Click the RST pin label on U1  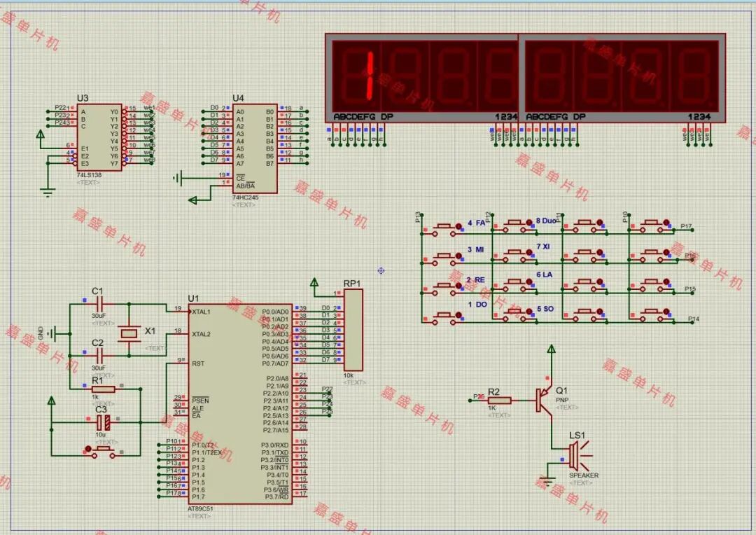click(x=197, y=363)
